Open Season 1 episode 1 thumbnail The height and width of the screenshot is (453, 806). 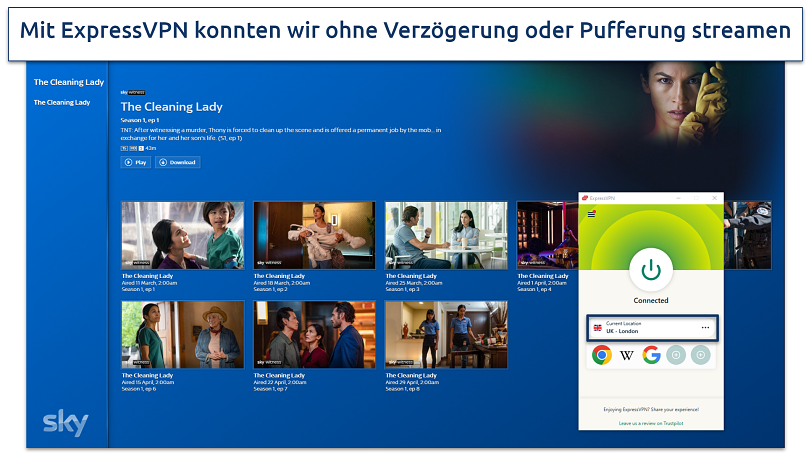pos(182,235)
